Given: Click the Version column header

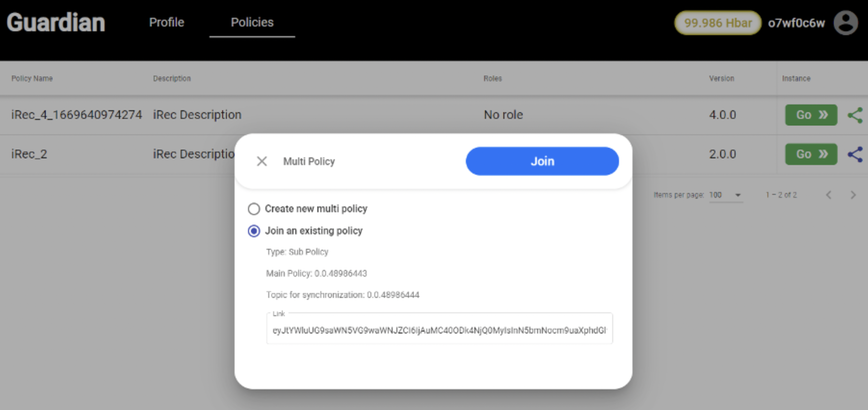Looking at the screenshot, I should coord(721,78).
